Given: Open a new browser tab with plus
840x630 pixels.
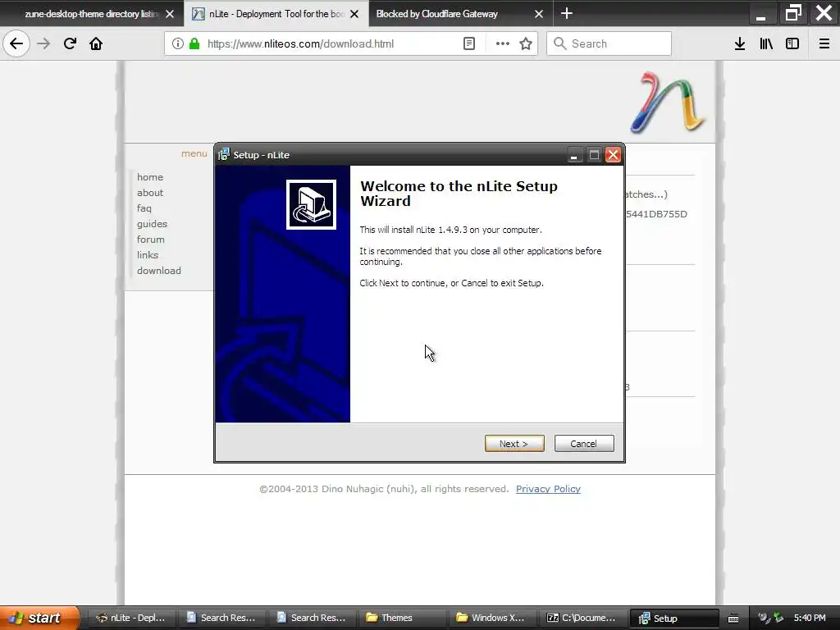Looking at the screenshot, I should (x=567, y=13).
